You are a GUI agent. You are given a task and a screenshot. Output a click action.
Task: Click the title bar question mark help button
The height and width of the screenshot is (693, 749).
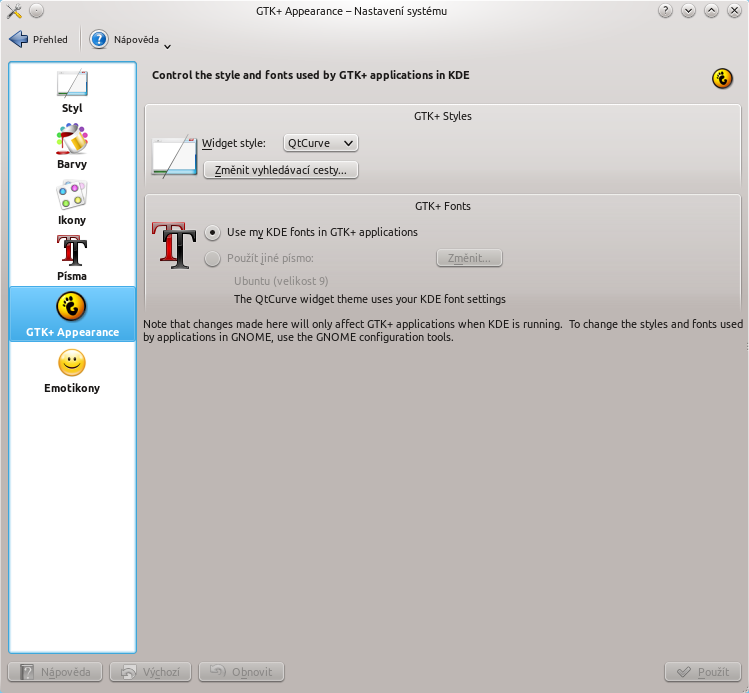tap(665, 11)
